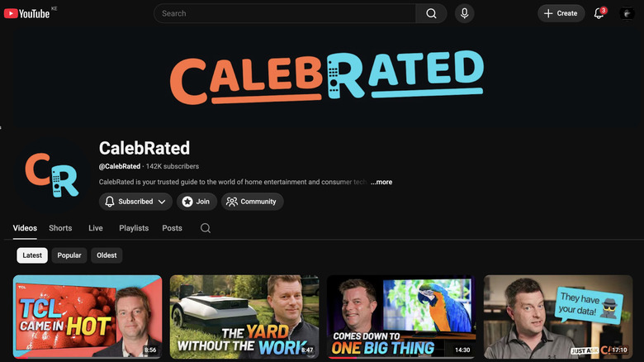Open the Community button
This screenshot has height=362, width=644.
[x=252, y=202]
